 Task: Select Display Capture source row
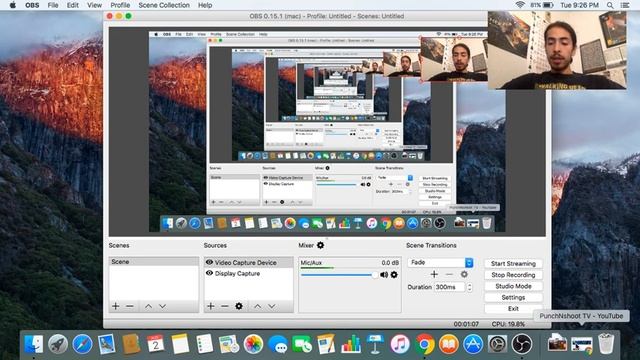(249, 273)
